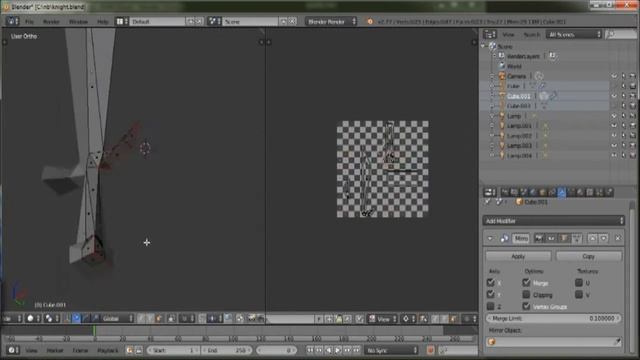This screenshot has width=640, height=360.
Task: Toggle the Vertex Groups checkbox
Action: [x=526, y=306]
